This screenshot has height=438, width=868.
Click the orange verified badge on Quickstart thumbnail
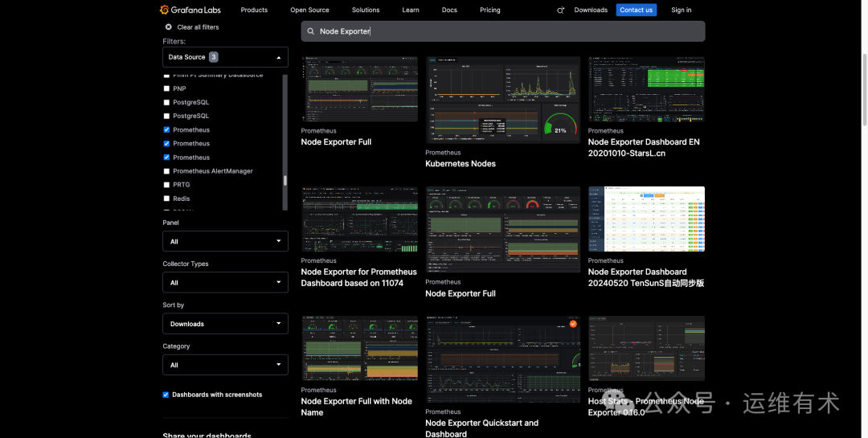coord(573,324)
